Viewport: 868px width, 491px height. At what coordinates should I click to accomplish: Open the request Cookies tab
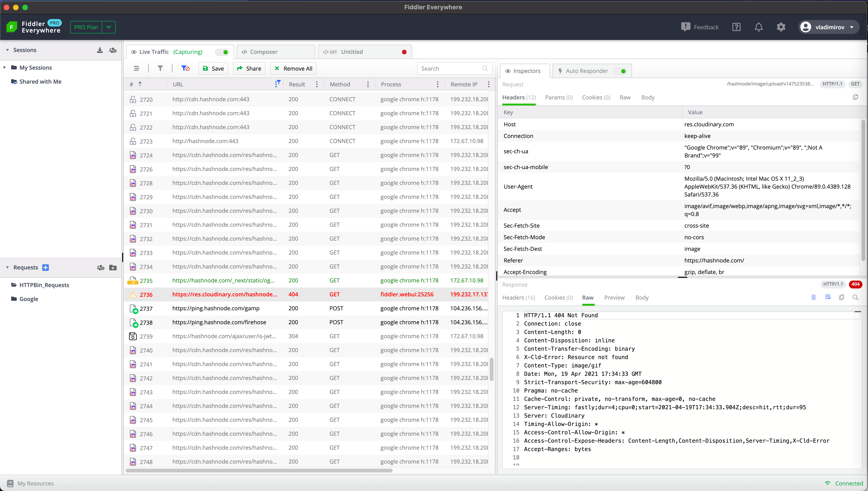pyautogui.click(x=596, y=98)
